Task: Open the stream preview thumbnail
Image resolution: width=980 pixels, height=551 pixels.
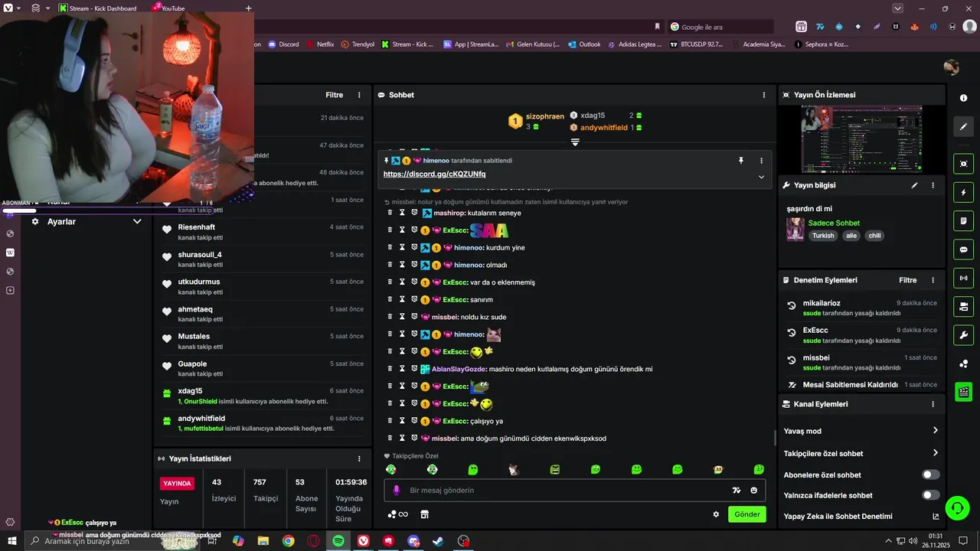Action: click(x=861, y=139)
